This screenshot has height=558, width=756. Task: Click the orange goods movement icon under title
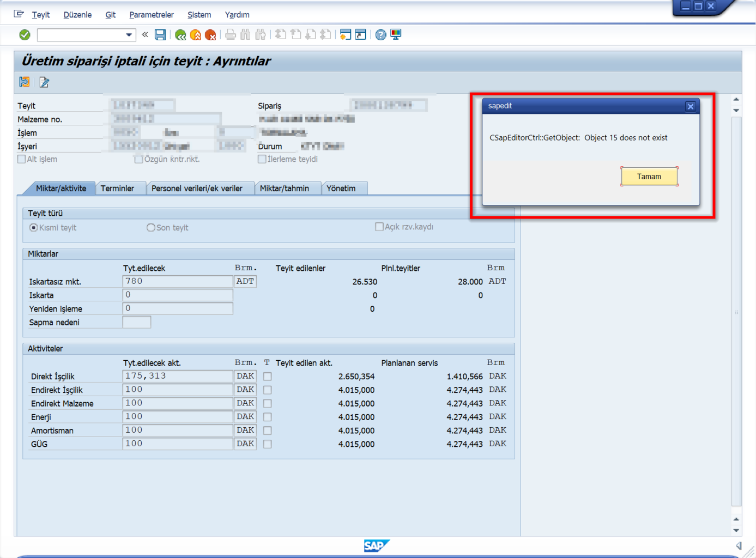click(25, 82)
